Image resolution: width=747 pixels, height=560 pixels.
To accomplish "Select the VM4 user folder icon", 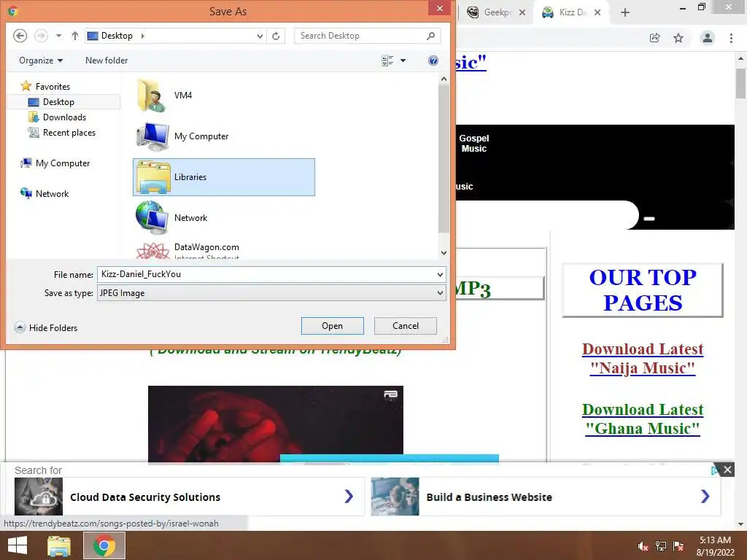I will click(152, 96).
